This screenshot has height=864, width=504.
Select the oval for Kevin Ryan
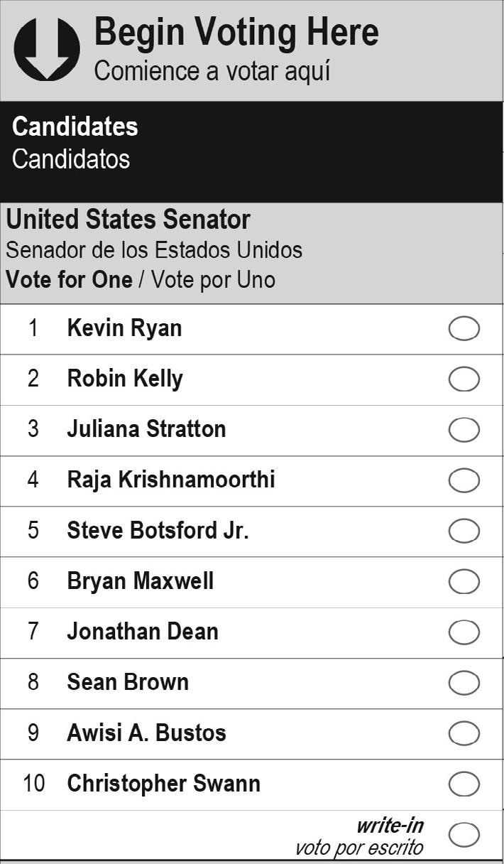tap(464, 329)
